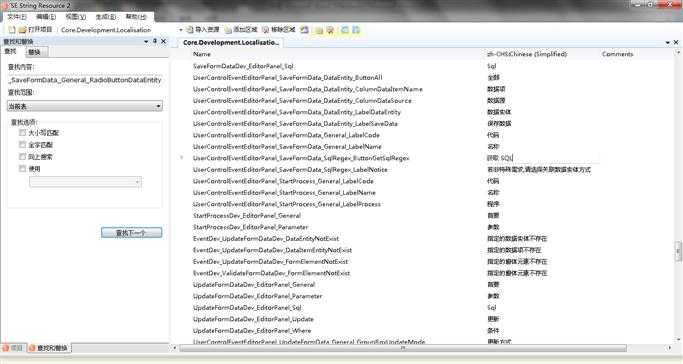The width and height of the screenshot is (683, 364).
Task: Select EventDev_ValidateFormDataDev_FormElementNotExist row
Action: [271, 273]
